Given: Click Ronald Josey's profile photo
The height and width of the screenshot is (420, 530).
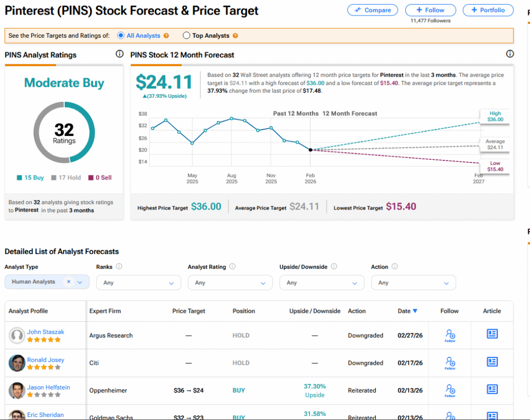Looking at the screenshot, I should (17, 363).
